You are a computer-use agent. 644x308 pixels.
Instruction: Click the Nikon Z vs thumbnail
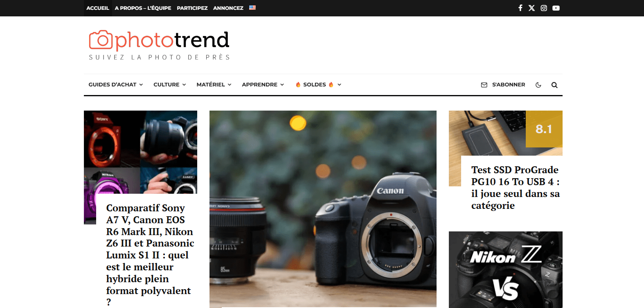coord(506,269)
